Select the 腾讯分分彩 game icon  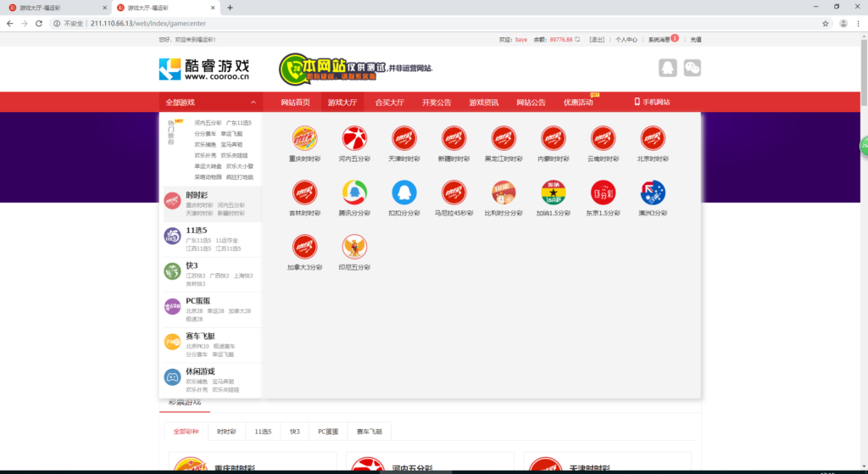coord(354,193)
